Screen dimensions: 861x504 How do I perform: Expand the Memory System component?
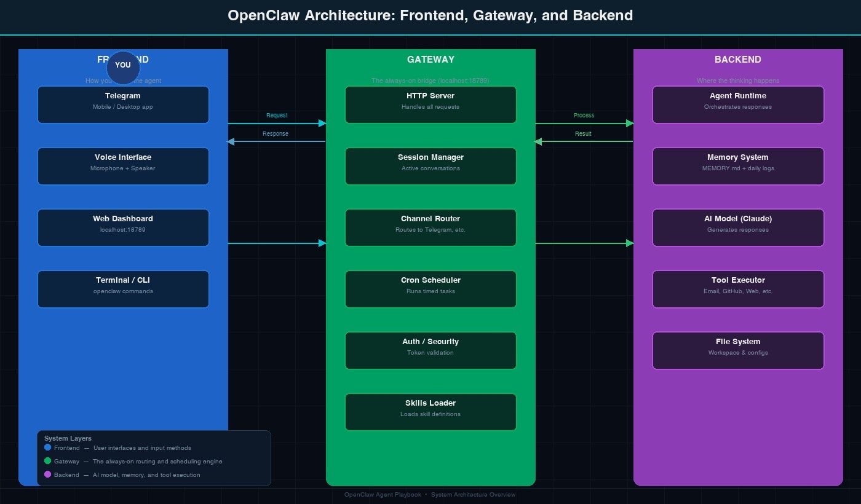pos(737,166)
